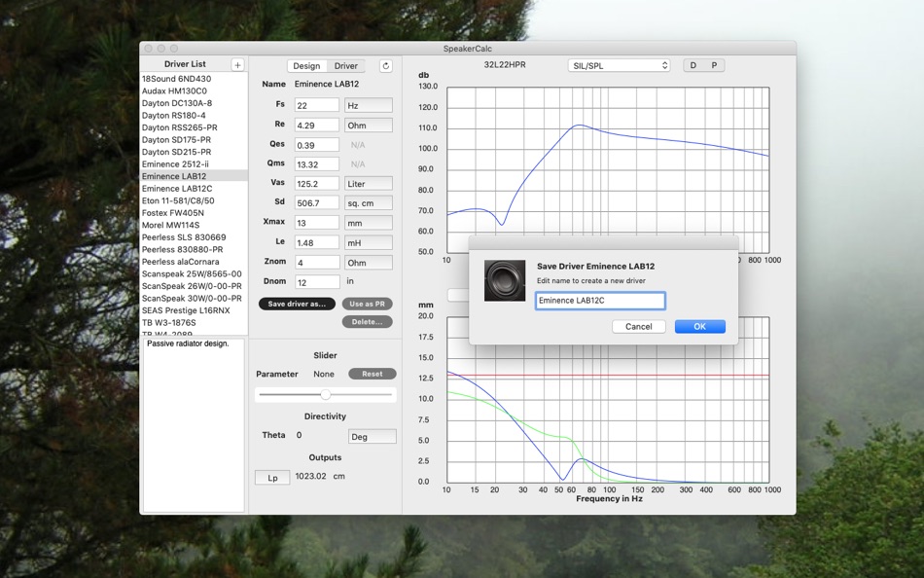924x578 pixels.
Task: Click the parameter slider handle
Action: pyautogui.click(x=324, y=394)
